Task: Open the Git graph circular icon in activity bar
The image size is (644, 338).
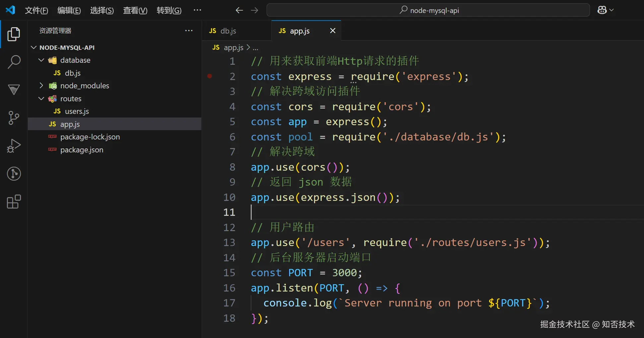Action: pos(14,174)
